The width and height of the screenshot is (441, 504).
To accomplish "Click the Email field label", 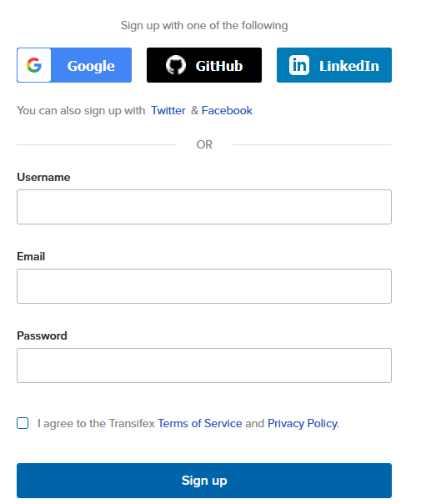I will [31, 256].
